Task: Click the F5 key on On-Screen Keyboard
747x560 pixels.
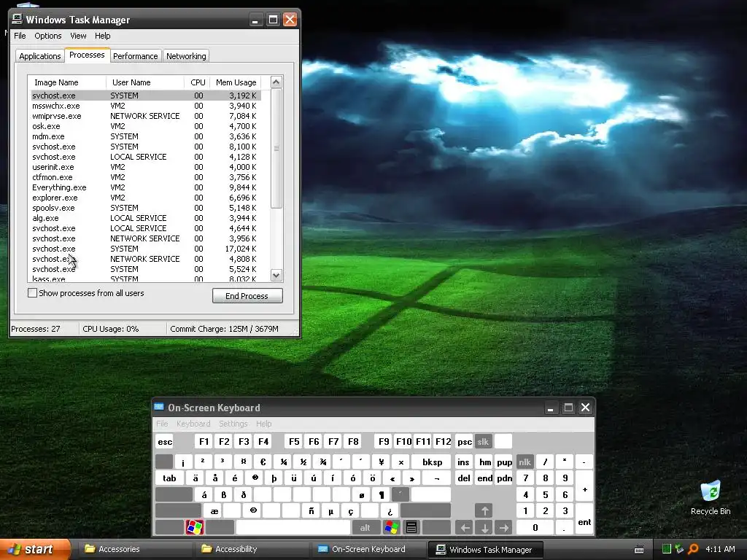Action: tap(294, 441)
